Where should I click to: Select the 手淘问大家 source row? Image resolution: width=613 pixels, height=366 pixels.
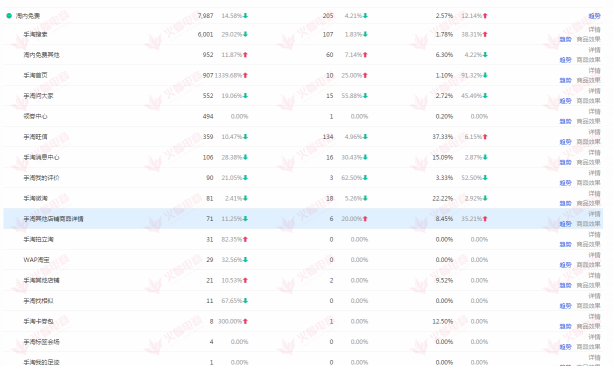303,96
